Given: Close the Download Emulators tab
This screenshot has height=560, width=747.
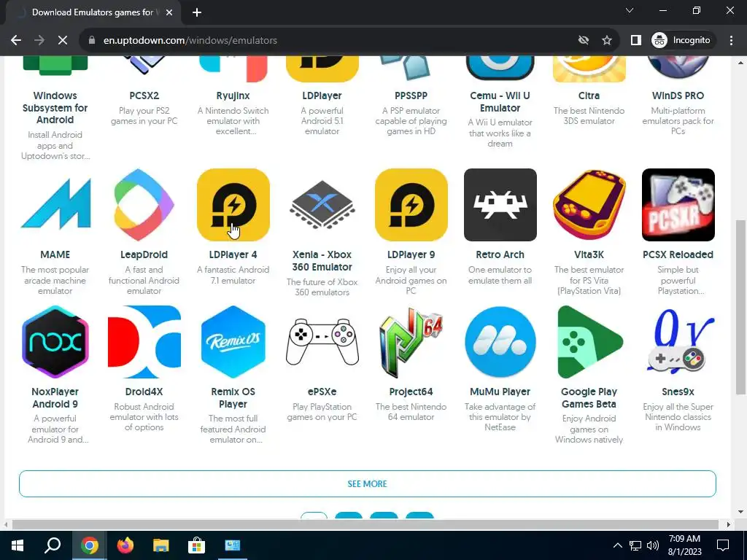Looking at the screenshot, I should click(x=169, y=12).
